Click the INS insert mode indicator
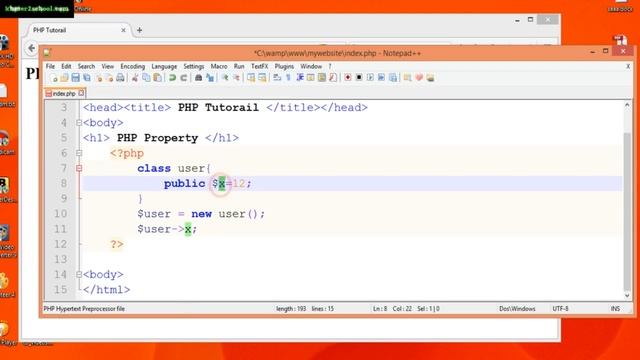Viewport: 640px width, 360px height. [615, 309]
